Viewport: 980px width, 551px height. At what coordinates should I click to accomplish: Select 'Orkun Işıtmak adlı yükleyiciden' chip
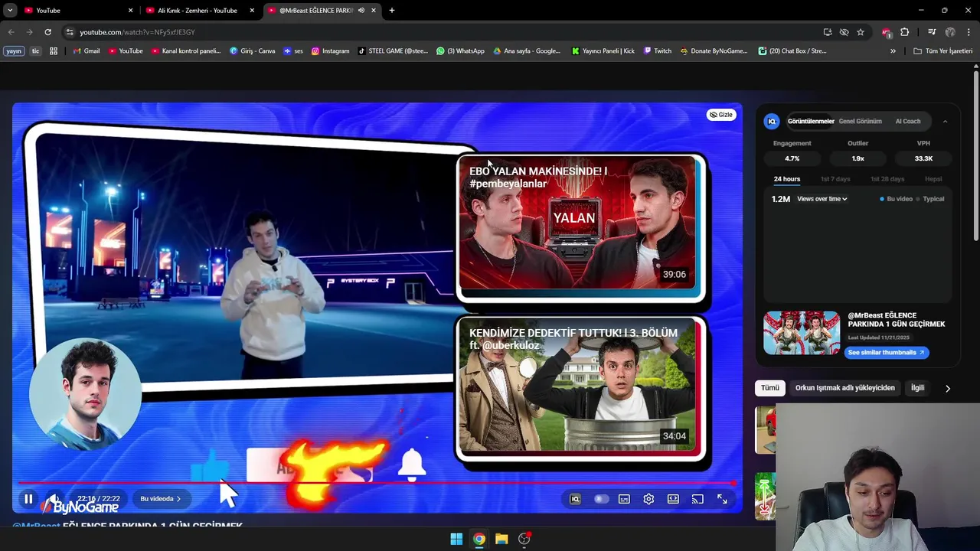tap(844, 388)
